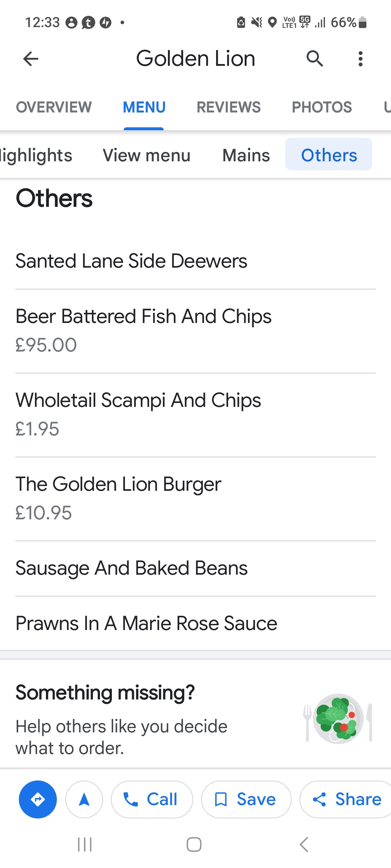
Task: Tap the back arrow icon
Action: coord(31,59)
